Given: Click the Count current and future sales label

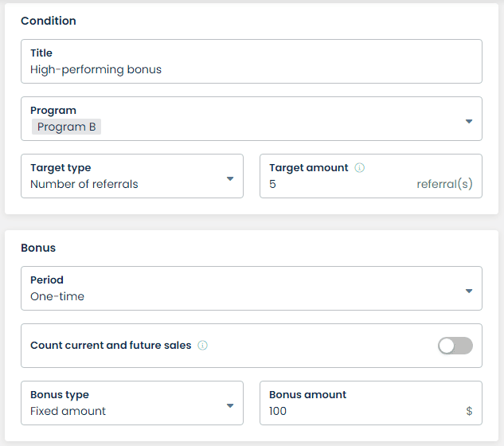Looking at the screenshot, I should pyautogui.click(x=111, y=346).
